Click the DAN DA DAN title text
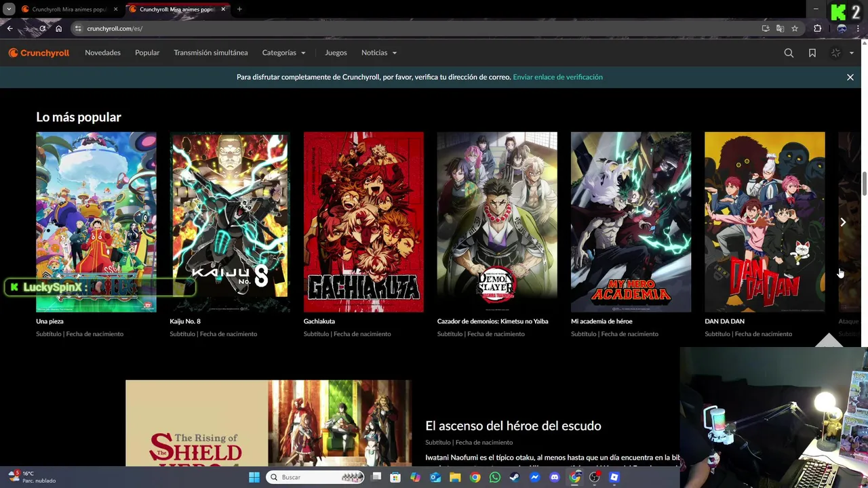Image resolution: width=868 pixels, height=488 pixels. coord(724,321)
